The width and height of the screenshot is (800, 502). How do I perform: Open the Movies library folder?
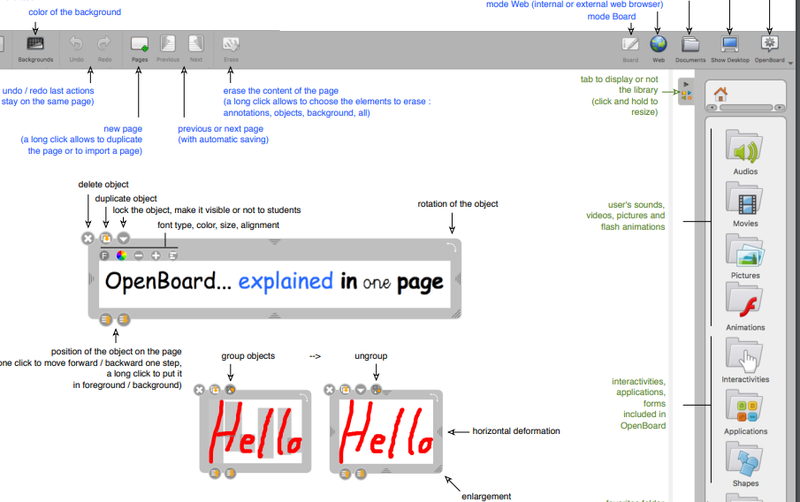tap(745, 204)
